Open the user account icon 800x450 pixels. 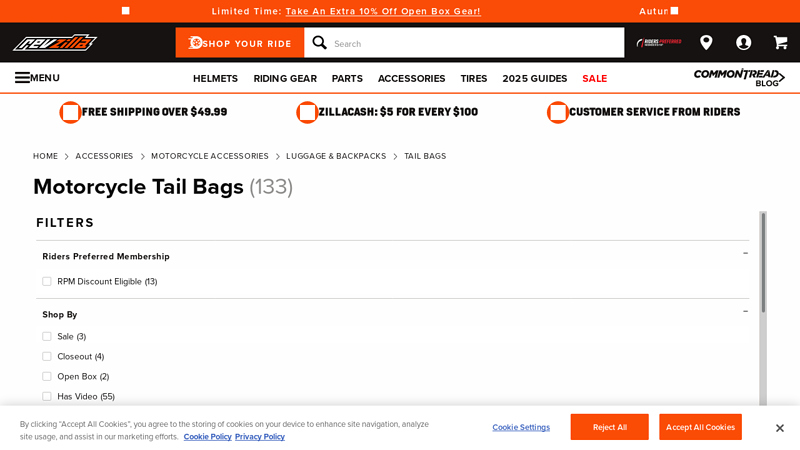[x=743, y=42]
